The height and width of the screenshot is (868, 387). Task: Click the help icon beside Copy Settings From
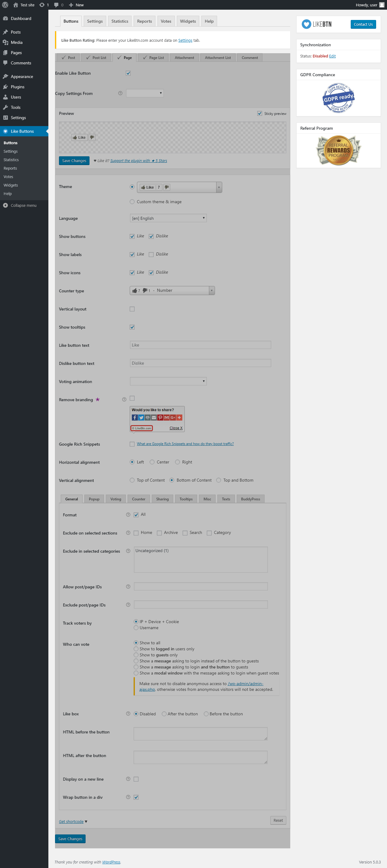(x=120, y=93)
